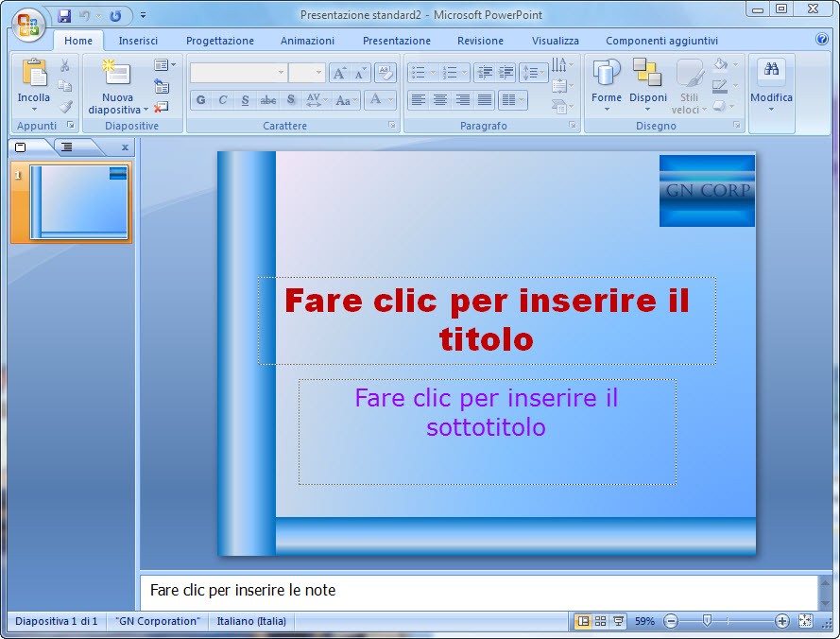Open the Disponi arrange tool
Screen dimensions: 840x639
point(647,73)
